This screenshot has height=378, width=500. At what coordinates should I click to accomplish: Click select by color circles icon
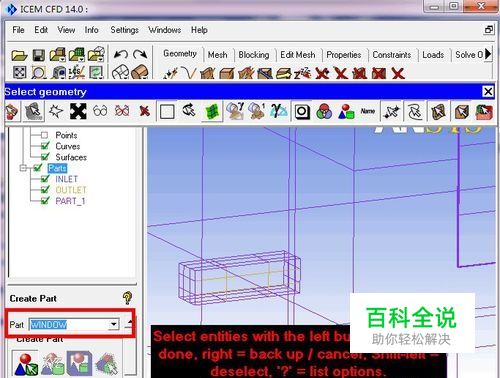pos(324,111)
